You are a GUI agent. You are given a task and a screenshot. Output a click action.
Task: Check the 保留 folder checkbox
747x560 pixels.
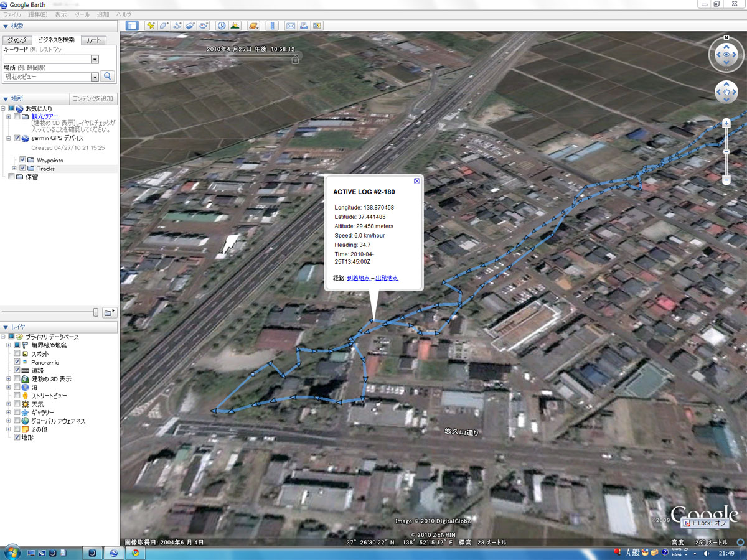11,177
